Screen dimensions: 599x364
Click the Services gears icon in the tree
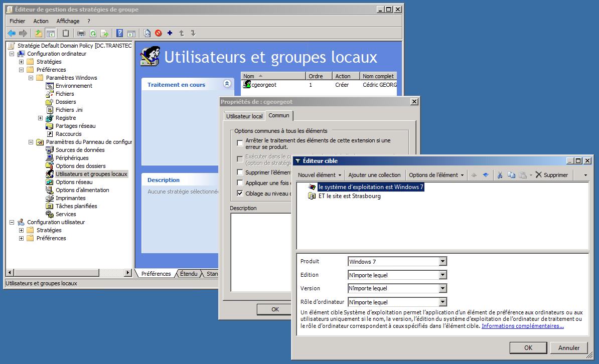tap(50, 214)
